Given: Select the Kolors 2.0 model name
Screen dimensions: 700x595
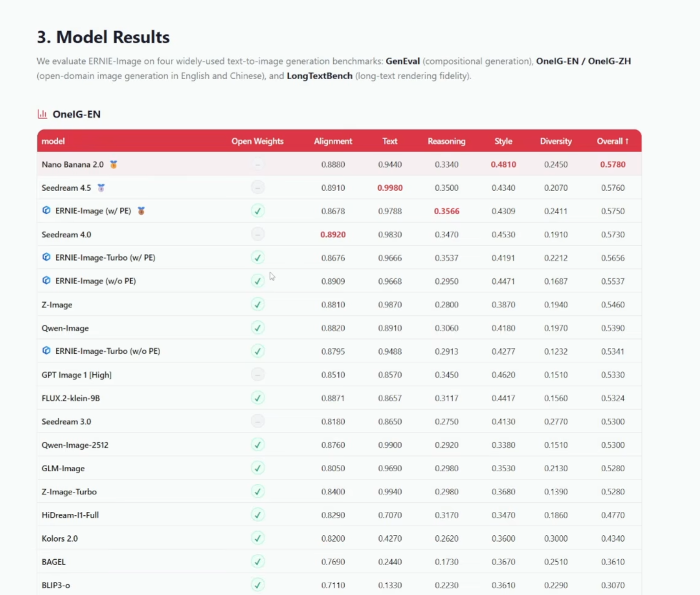Looking at the screenshot, I should (x=59, y=538).
